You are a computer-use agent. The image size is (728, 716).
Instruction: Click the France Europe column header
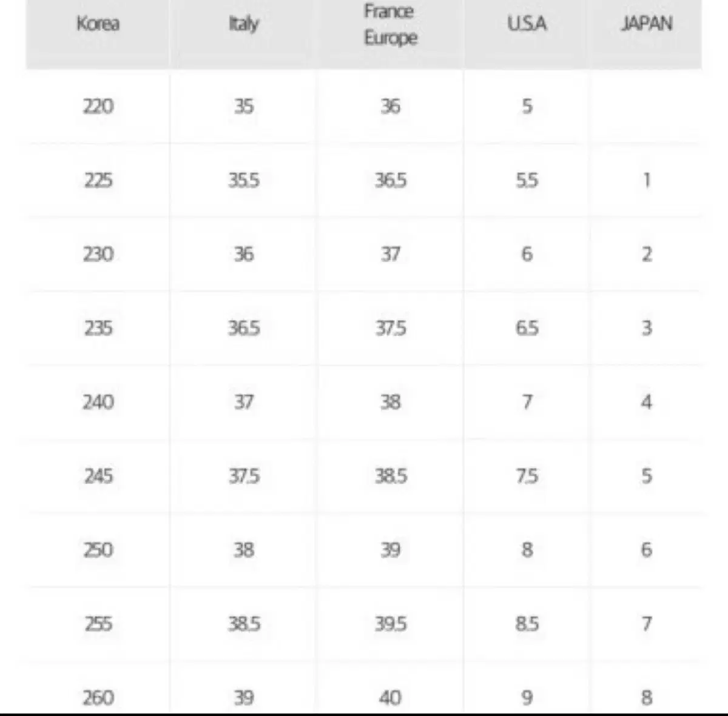point(390,25)
